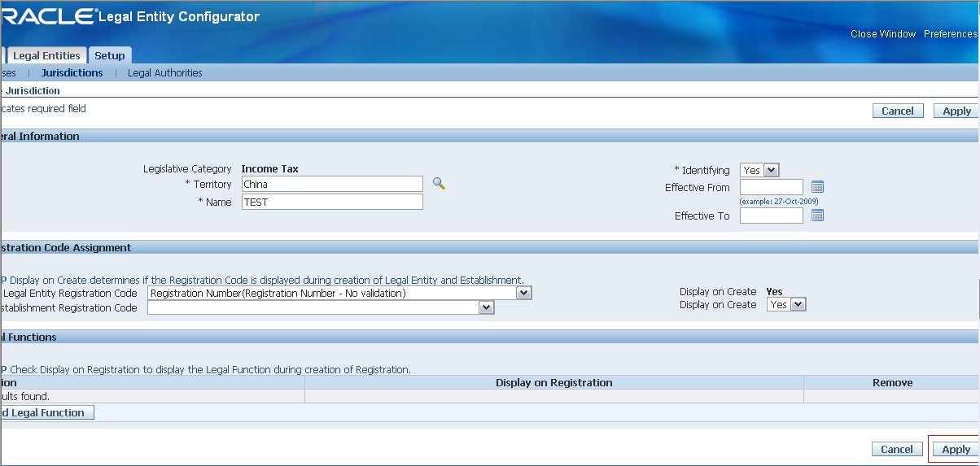
Task: Go to Legal Authorities subtab
Action: coord(165,72)
